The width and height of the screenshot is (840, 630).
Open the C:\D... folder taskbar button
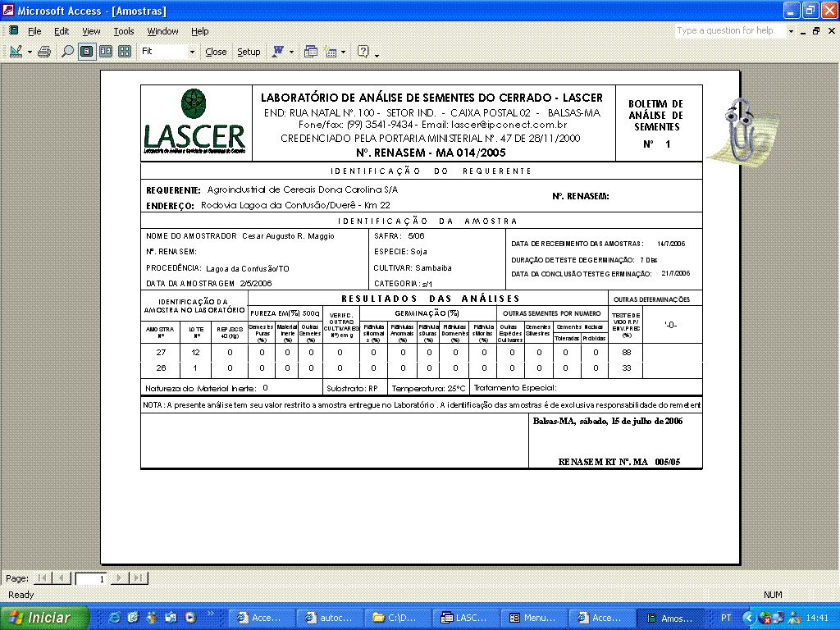click(x=398, y=618)
